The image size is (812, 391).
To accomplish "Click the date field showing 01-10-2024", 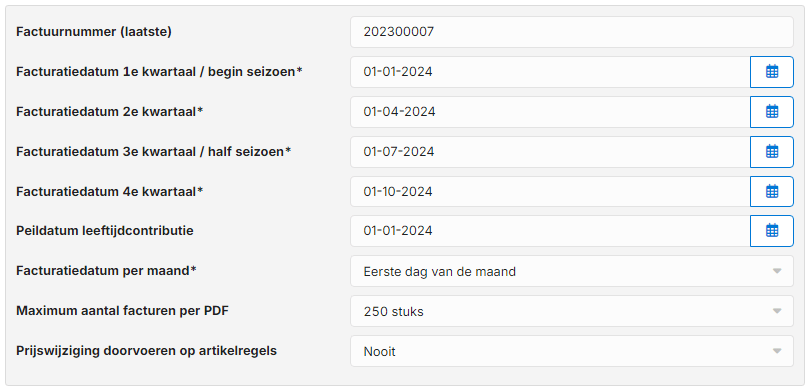I will click(x=550, y=192).
